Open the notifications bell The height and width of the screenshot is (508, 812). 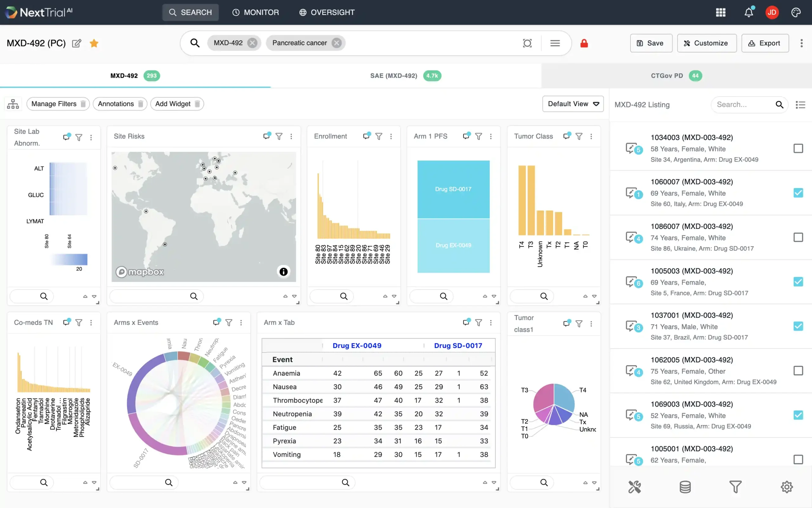749,12
